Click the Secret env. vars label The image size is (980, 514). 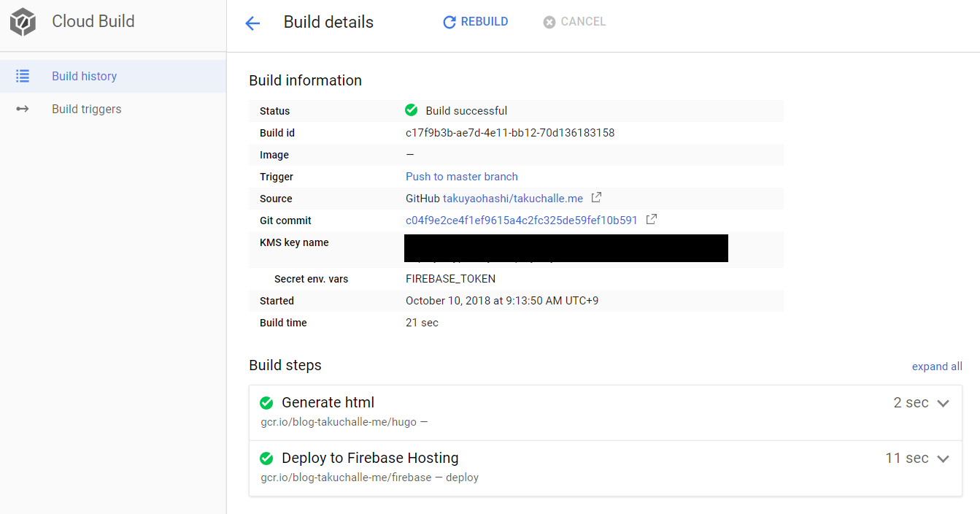[311, 279]
